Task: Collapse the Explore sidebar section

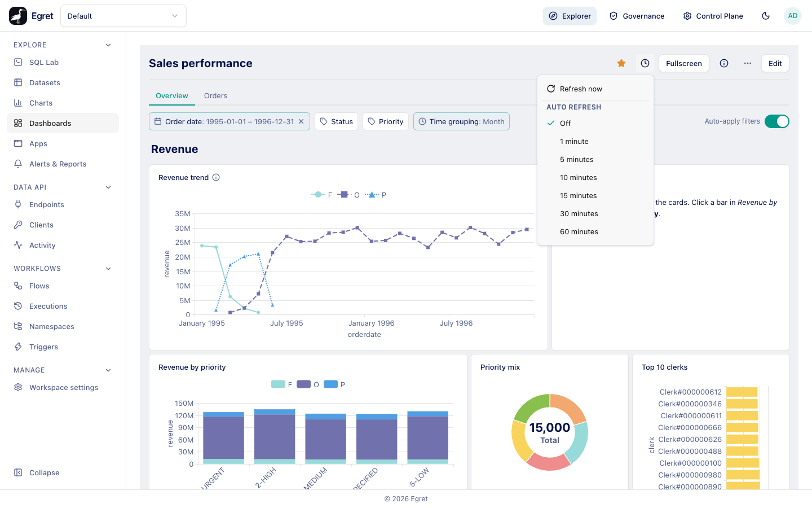Action: point(108,45)
